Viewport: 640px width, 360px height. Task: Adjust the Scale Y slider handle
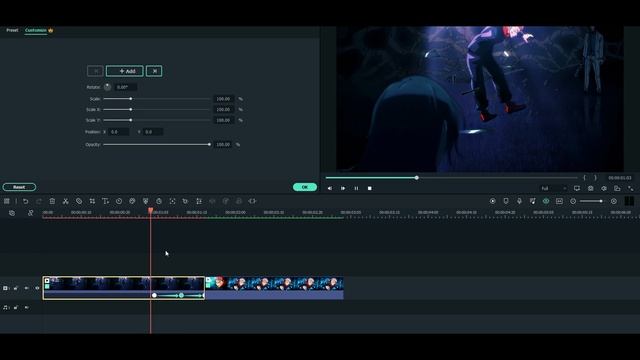click(131, 120)
